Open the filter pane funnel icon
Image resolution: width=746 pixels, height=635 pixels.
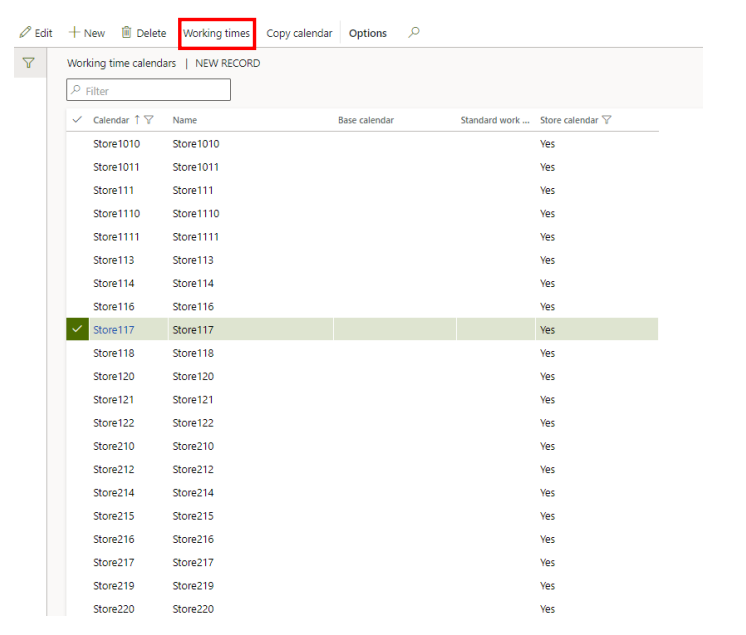[28, 63]
